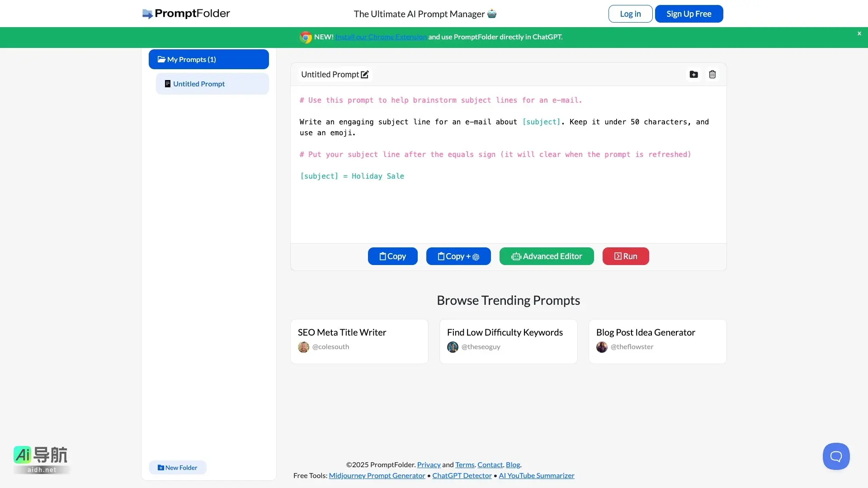Click @theflowster's avatar on Blog Post Idea Generator

[602, 347]
